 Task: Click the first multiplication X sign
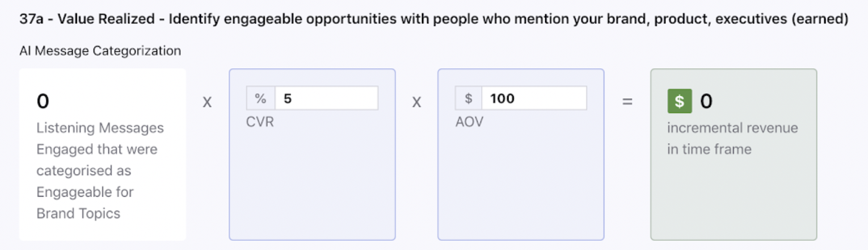208,102
